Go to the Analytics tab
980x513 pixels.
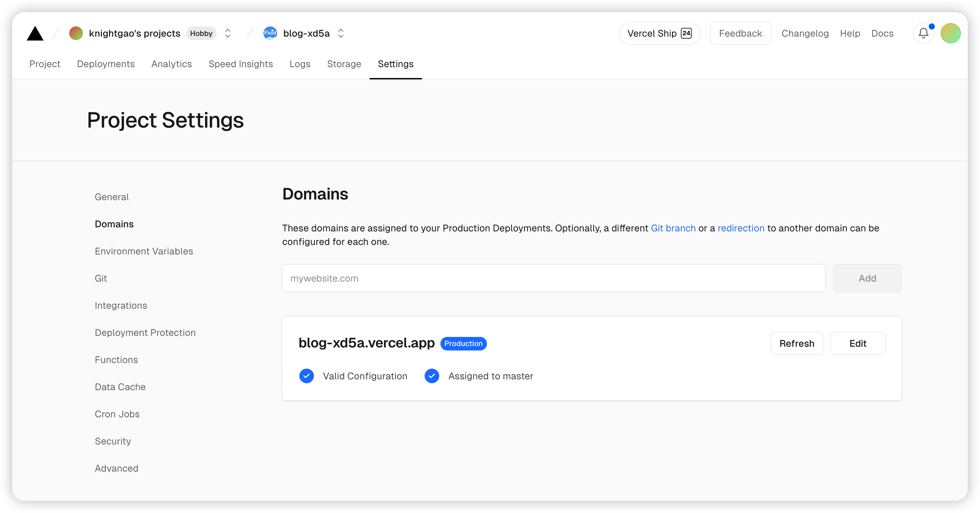[x=171, y=64]
